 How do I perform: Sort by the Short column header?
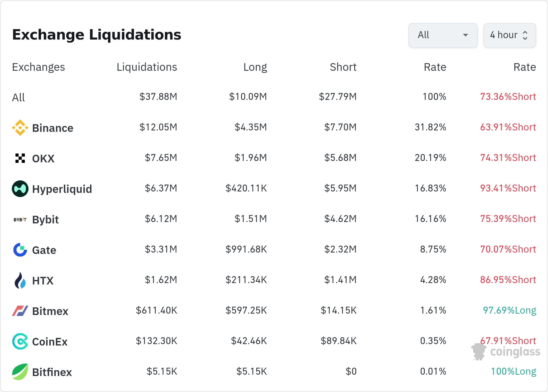click(343, 67)
